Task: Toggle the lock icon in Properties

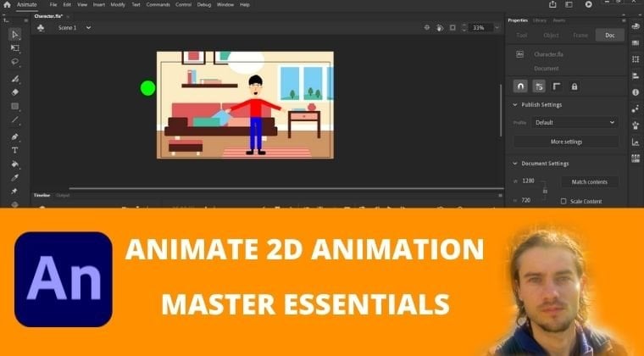Action: click(x=574, y=86)
